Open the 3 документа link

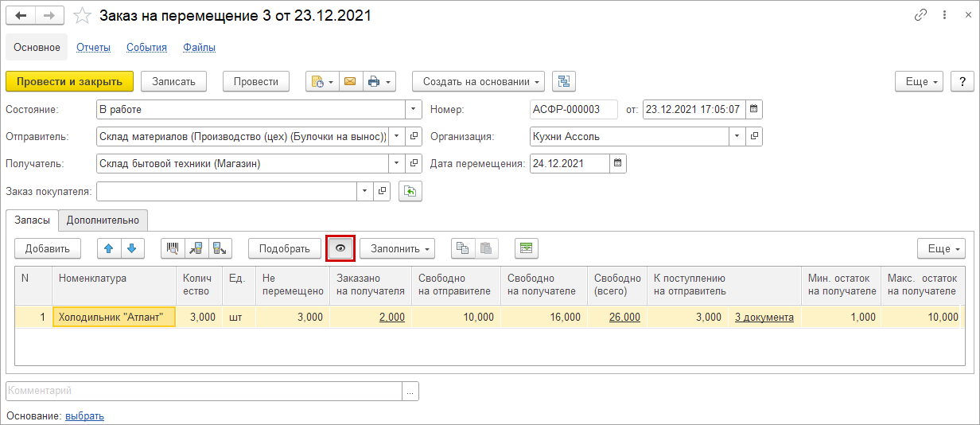(x=764, y=317)
